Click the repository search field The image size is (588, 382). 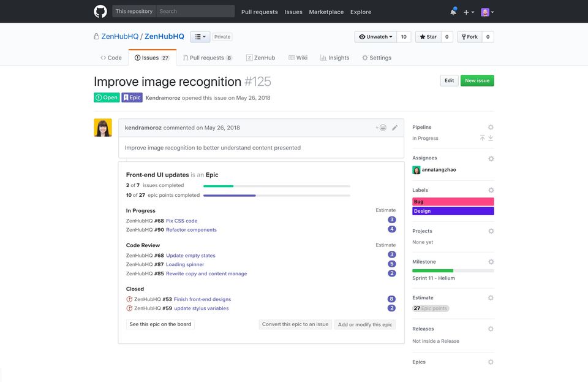pyautogui.click(x=195, y=11)
